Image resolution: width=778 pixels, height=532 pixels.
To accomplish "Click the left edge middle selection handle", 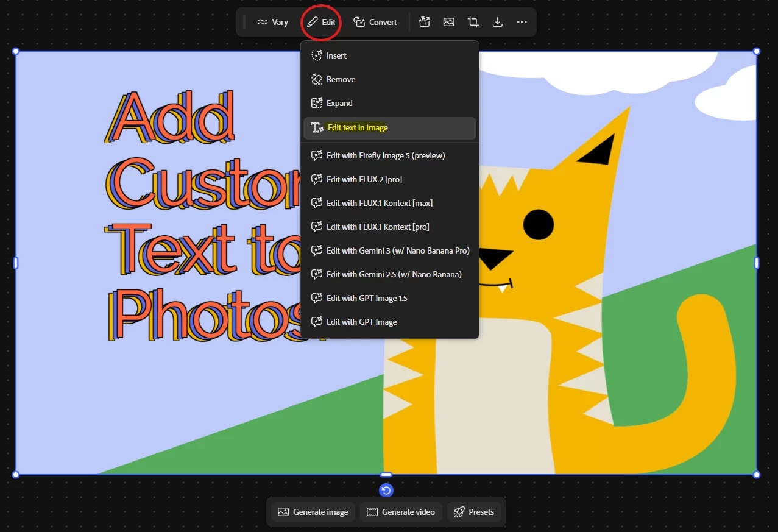I will [16, 263].
